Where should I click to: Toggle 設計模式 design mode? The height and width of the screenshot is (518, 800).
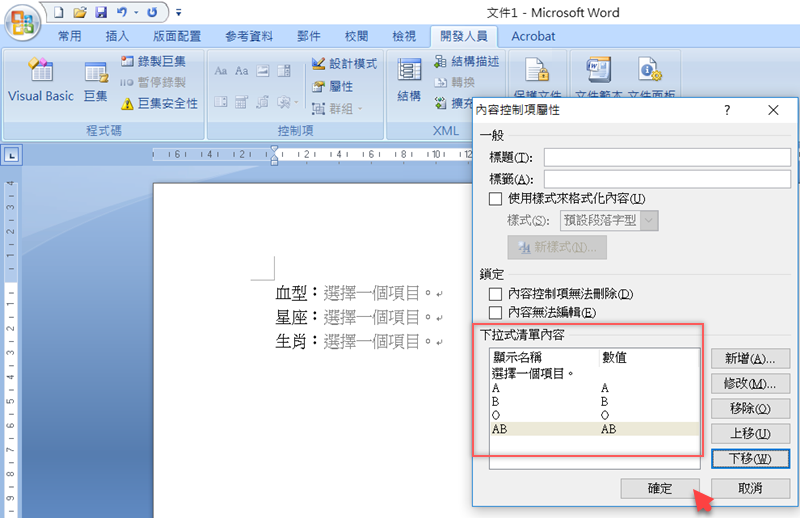point(344,64)
